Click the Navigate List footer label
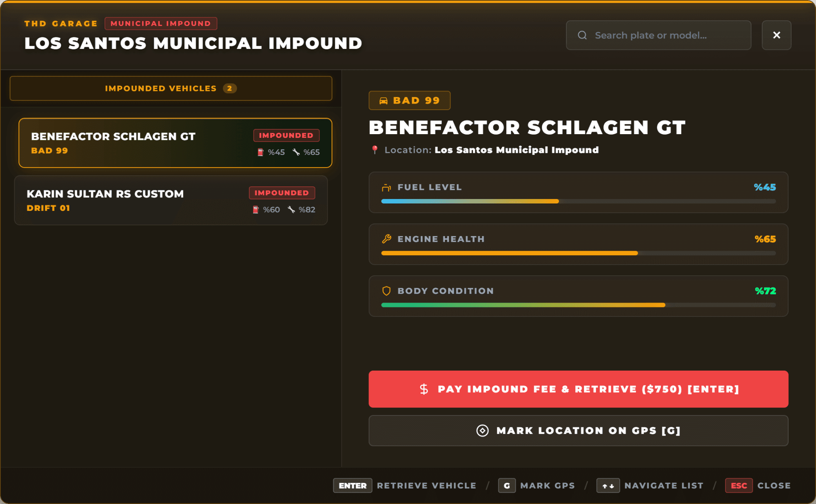Screen dimensions: 816x504 pyautogui.click(x=664, y=486)
